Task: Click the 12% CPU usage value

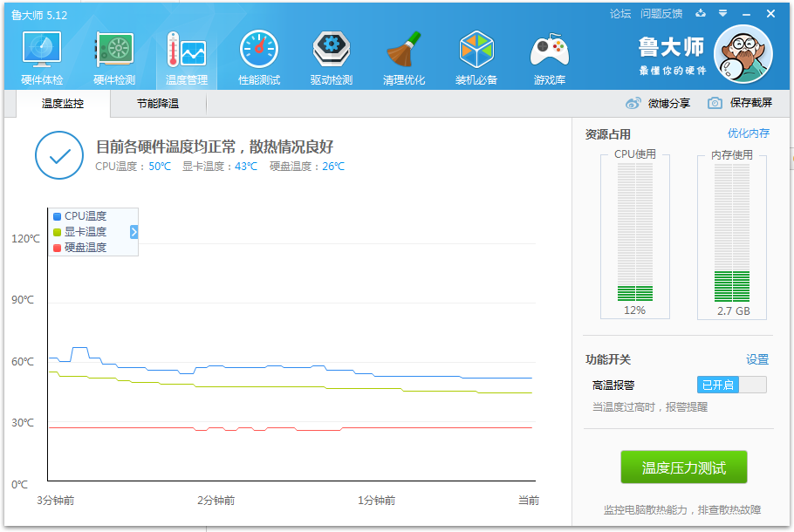Action: click(x=634, y=310)
